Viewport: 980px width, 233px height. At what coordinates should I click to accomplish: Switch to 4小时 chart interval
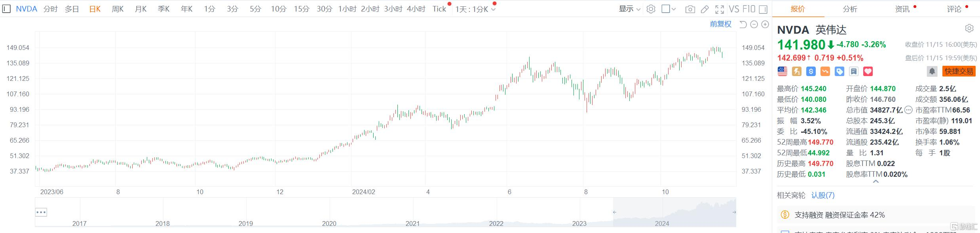point(416,9)
